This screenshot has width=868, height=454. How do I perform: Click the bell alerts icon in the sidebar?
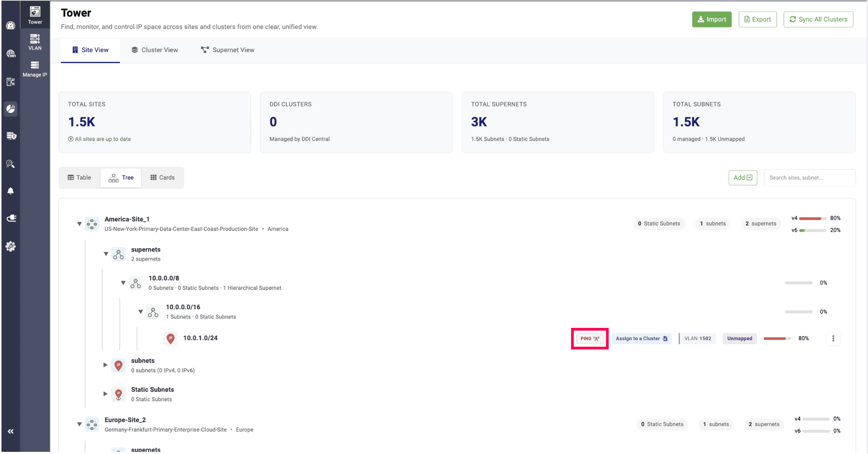[x=11, y=191]
